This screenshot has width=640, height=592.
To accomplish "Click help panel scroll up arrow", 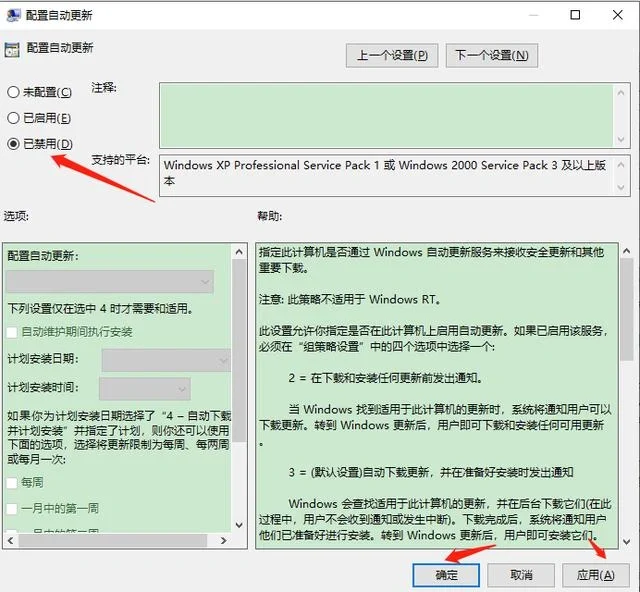I will click(x=627, y=251).
